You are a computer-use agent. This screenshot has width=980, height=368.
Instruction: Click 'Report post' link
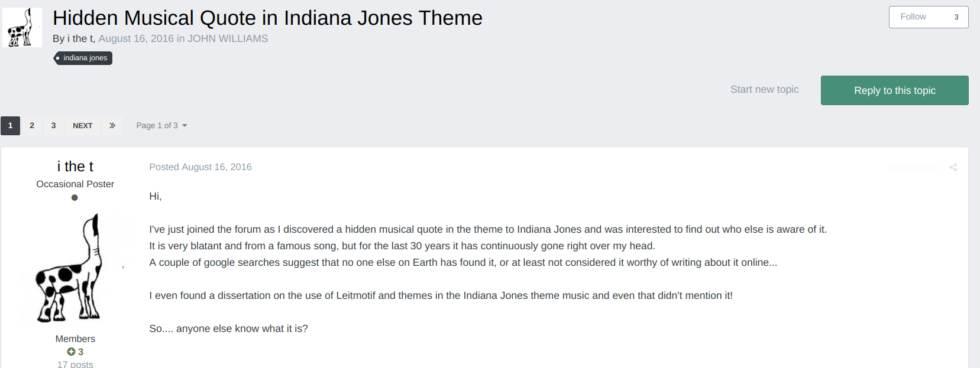pyautogui.click(x=913, y=168)
